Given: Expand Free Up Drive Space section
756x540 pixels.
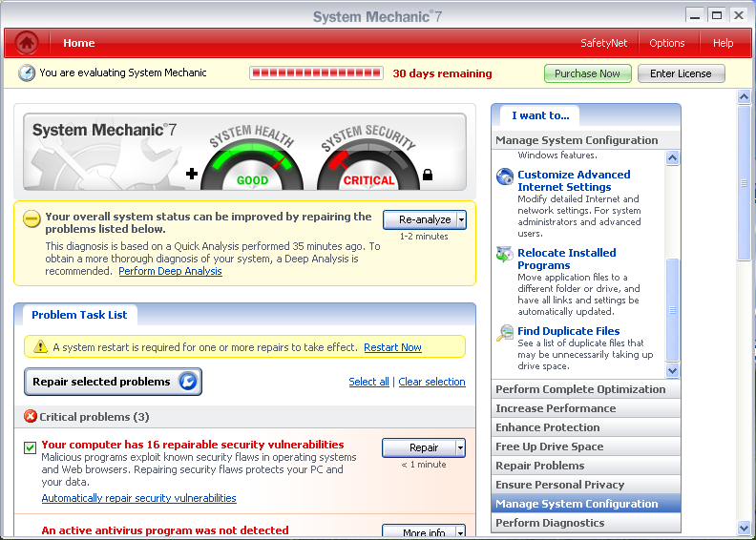Looking at the screenshot, I should coord(586,447).
